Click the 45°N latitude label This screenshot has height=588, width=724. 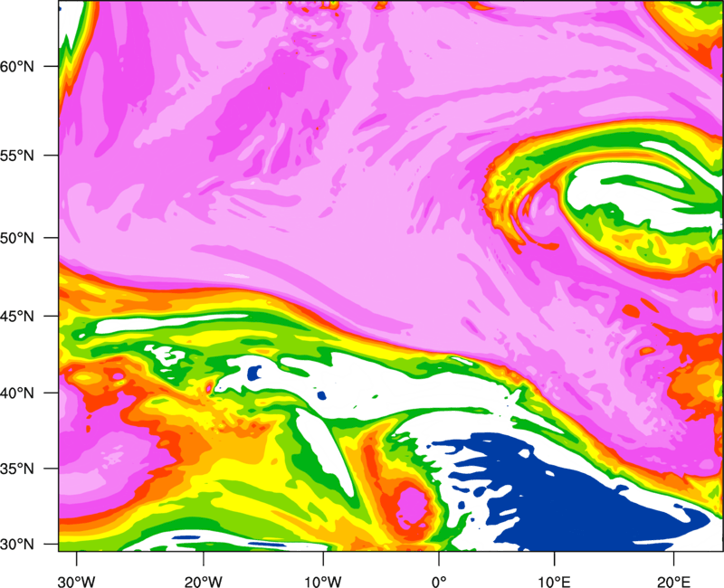click(17, 316)
